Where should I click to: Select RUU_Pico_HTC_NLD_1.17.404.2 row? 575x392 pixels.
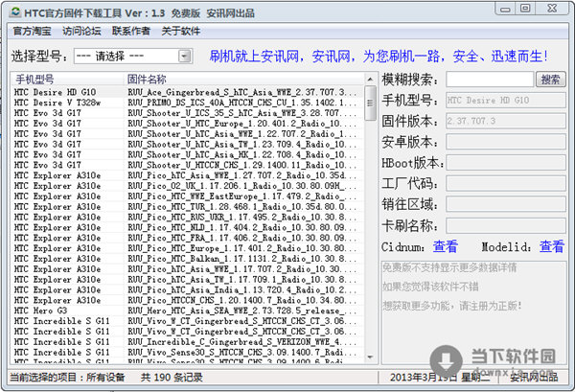tap(187, 227)
